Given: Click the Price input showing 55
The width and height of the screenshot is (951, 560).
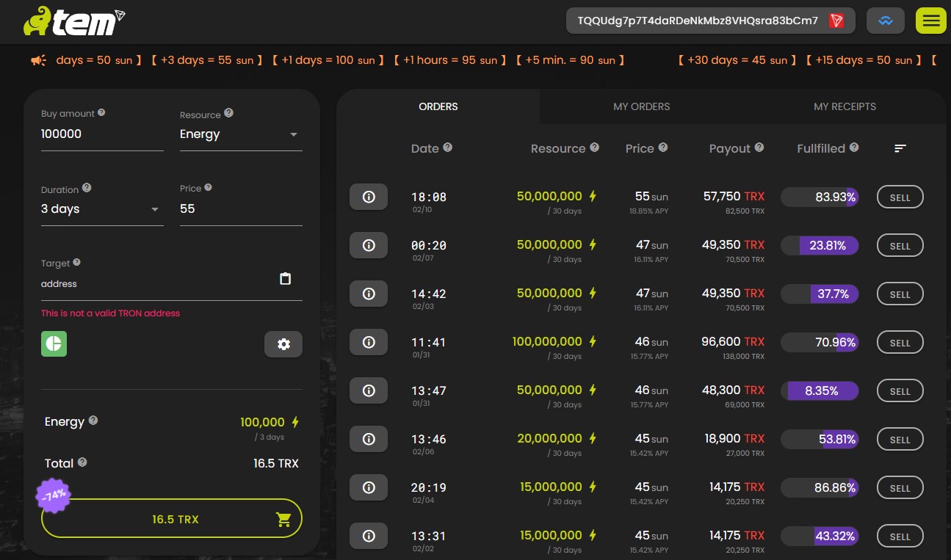Looking at the screenshot, I should [241, 209].
